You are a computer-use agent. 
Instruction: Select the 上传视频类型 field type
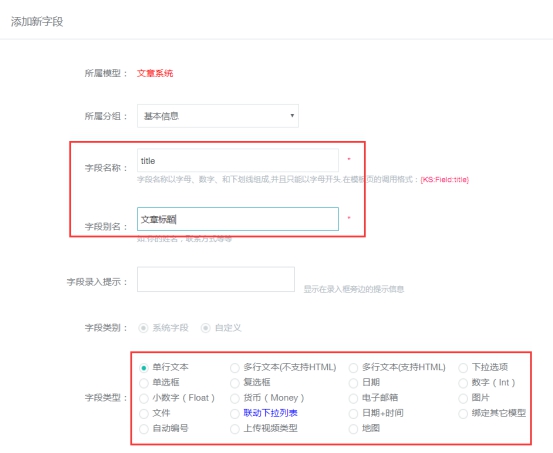[235, 429]
